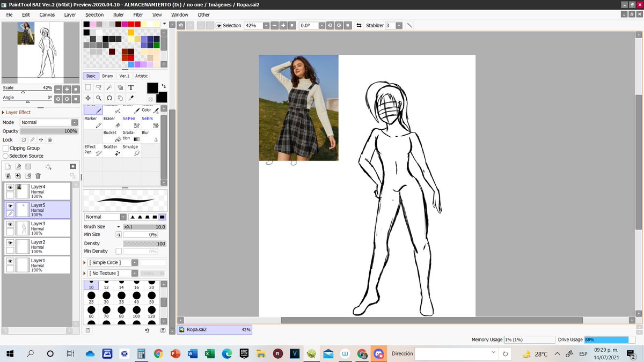Choose the SelErs selection eraser
Screen dimensions: 644x362
pyautogui.click(x=150, y=122)
